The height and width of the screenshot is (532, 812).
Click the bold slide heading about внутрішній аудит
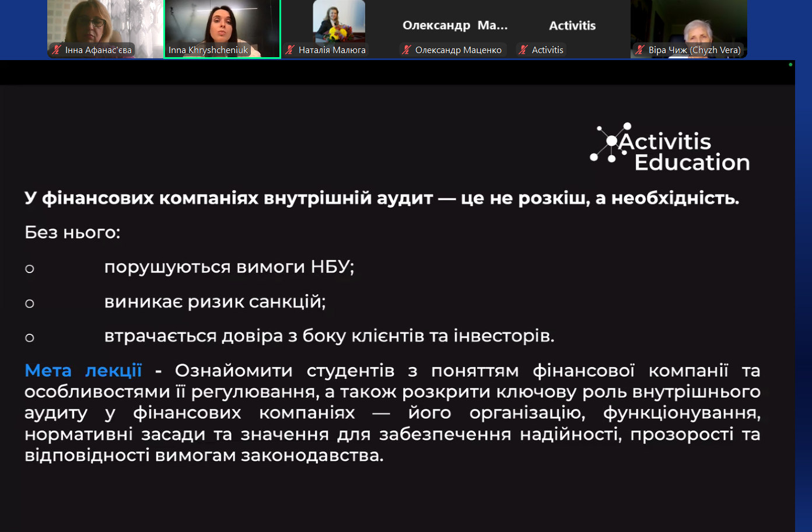381,198
